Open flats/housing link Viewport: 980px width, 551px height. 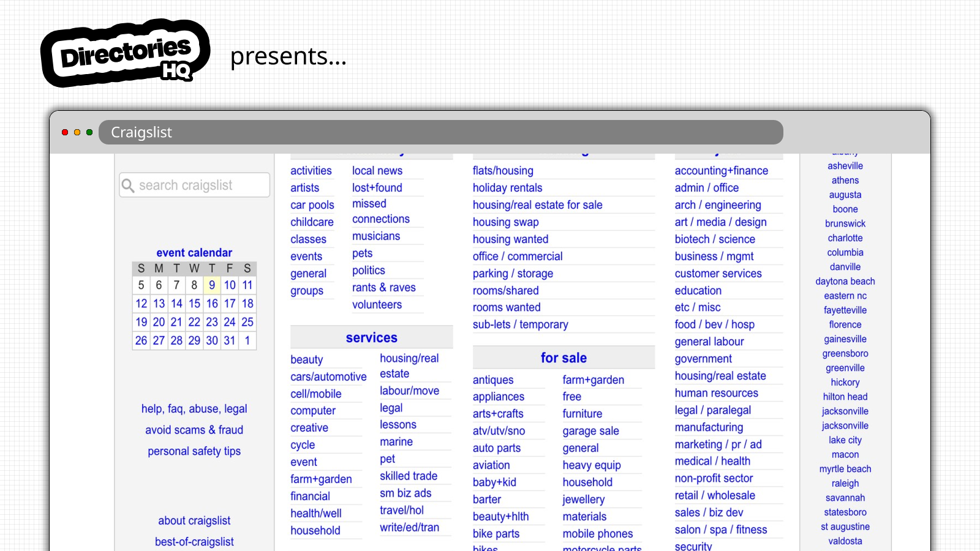point(503,171)
